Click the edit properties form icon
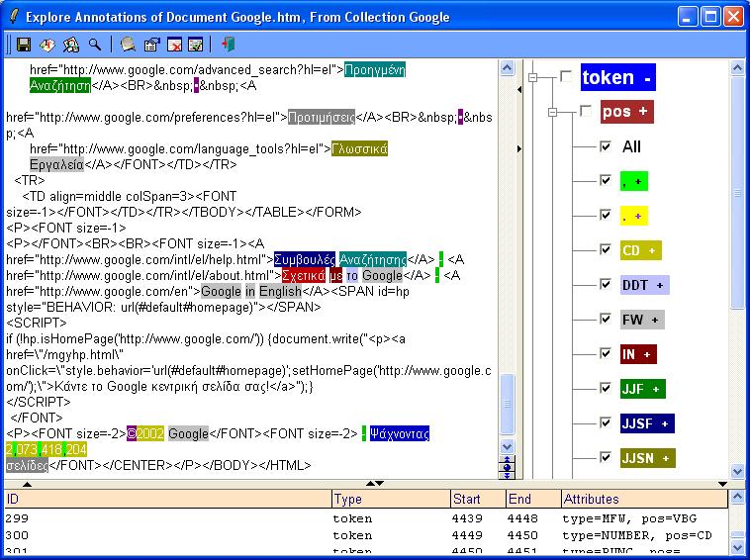750x560 pixels. (151, 45)
